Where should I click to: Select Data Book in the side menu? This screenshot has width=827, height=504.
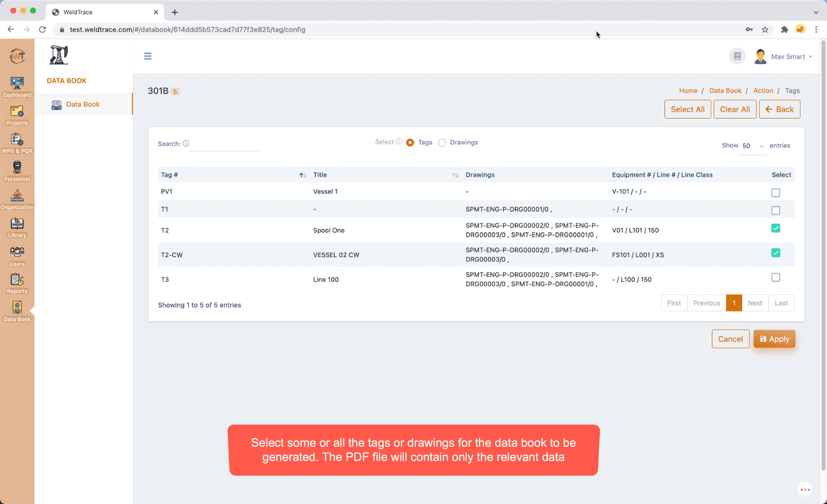(x=83, y=104)
